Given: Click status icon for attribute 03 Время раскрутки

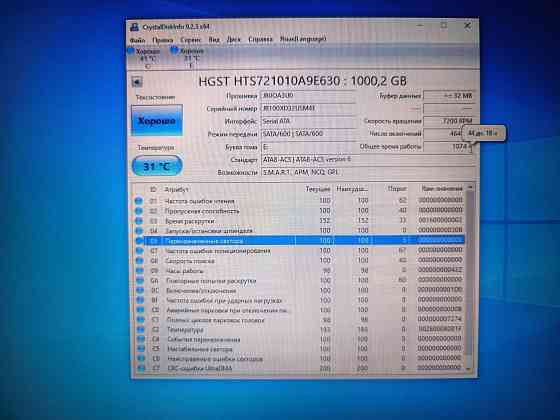Looking at the screenshot, I should (x=139, y=221).
